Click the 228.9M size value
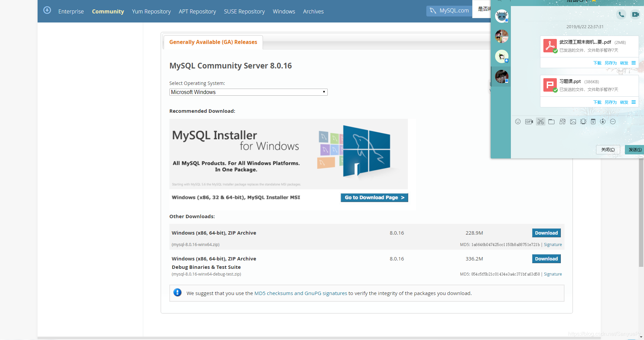The width and height of the screenshot is (644, 340). pos(474,233)
